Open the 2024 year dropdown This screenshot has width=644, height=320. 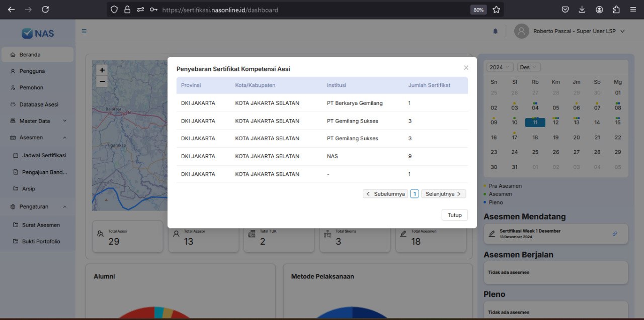[500, 67]
